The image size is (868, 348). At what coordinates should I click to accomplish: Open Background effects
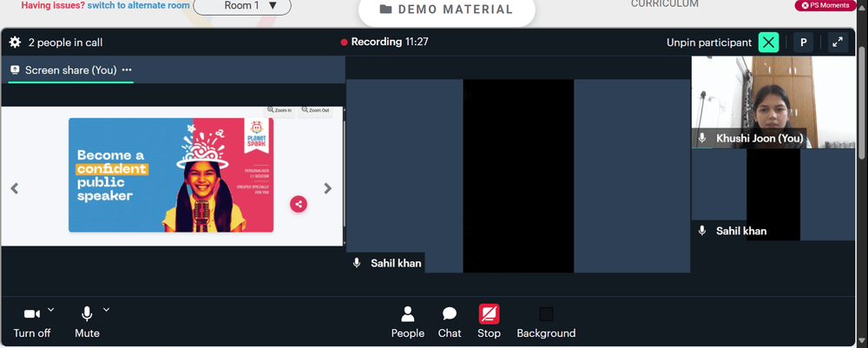[x=546, y=321]
